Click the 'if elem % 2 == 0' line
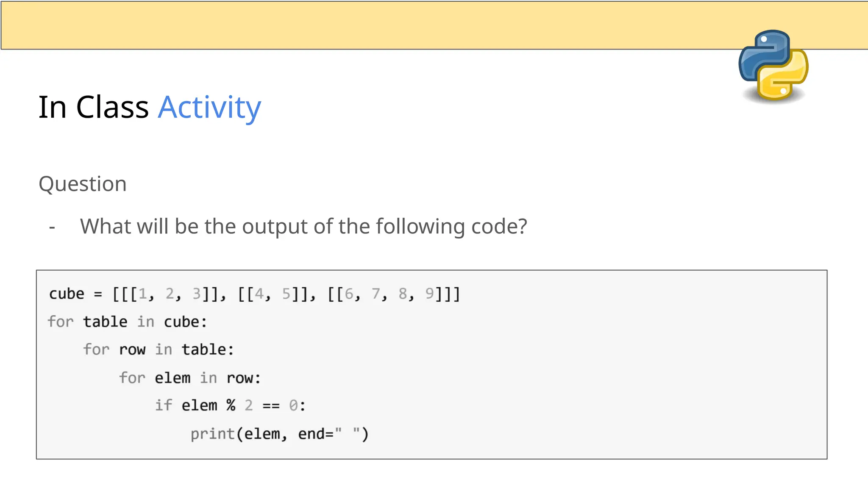Viewport: 868px width, 488px height. [230, 405]
